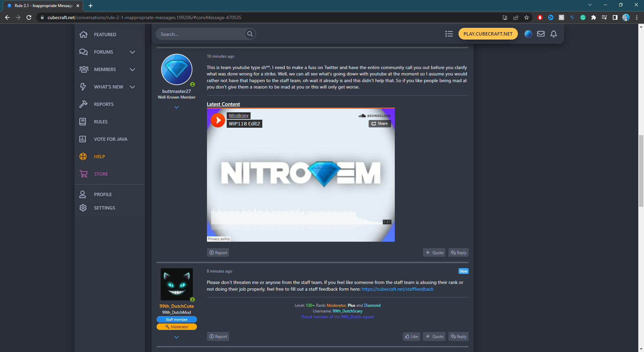Reply to buttmaster27's message
Image resolution: width=644 pixels, height=352 pixels.
(x=459, y=253)
